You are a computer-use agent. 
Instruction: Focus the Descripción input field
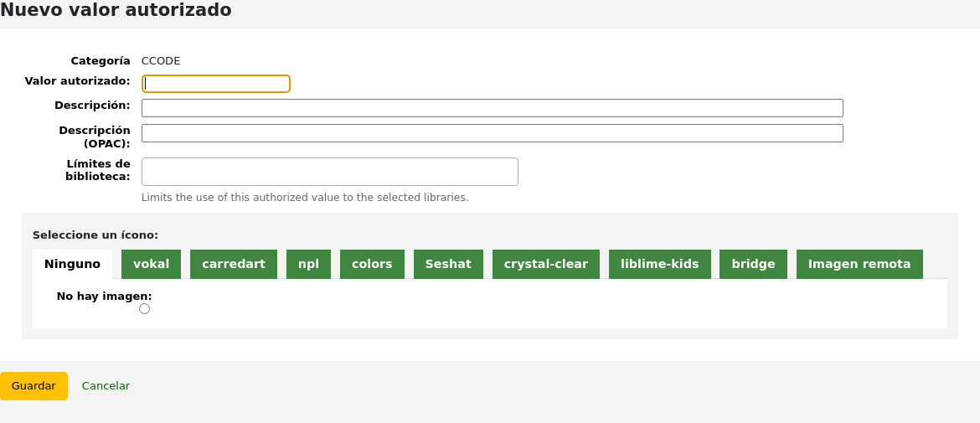click(492, 108)
